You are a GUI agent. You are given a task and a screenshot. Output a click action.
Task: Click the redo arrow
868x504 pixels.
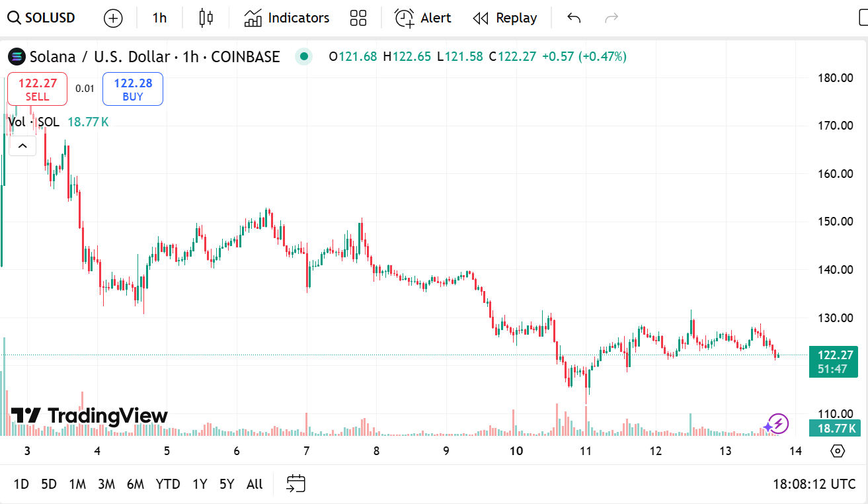pos(611,18)
